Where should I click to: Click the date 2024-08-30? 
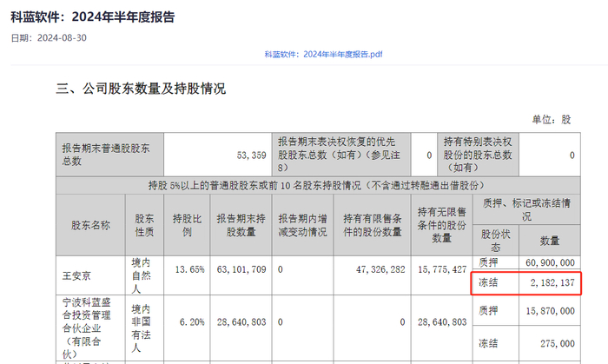[x=62, y=38]
